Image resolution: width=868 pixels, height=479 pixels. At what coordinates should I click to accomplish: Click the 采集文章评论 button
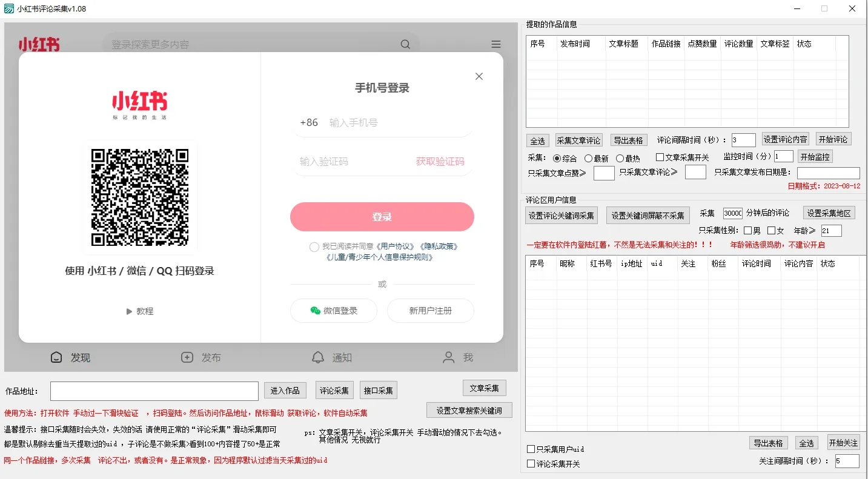tap(578, 140)
